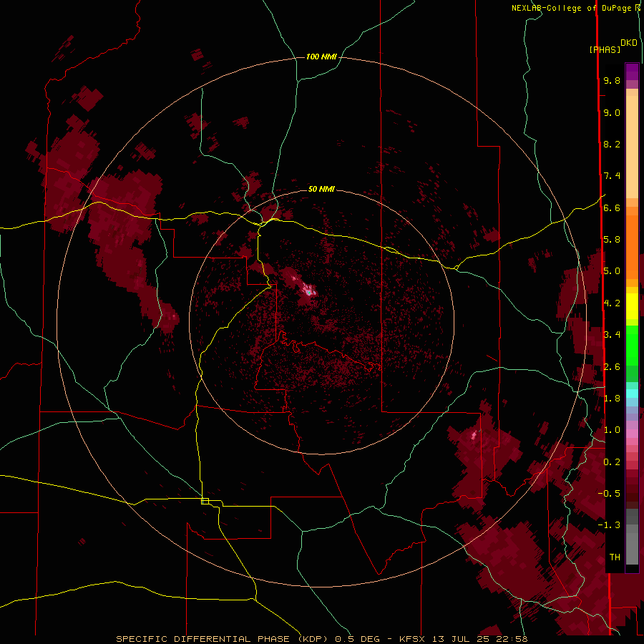This screenshot has width=644, height=644.
Task: Click the "13 JUL 25" date in the caption
Action: tap(459, 639)
